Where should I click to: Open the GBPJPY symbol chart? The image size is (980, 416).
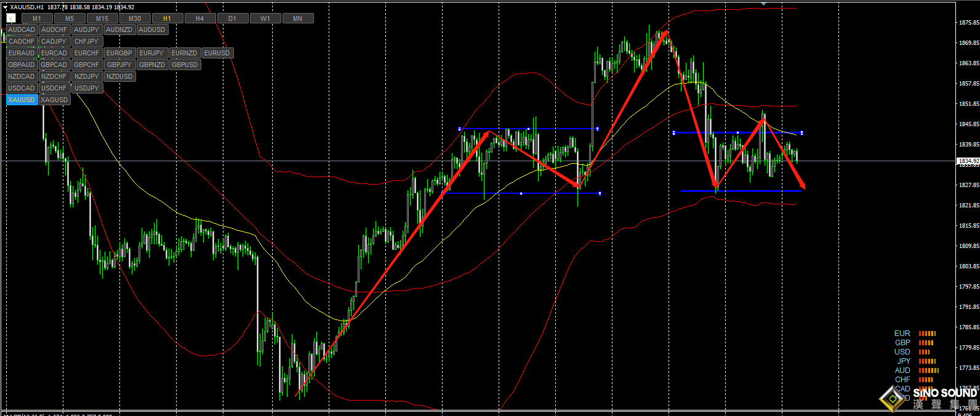pos(119,65)
